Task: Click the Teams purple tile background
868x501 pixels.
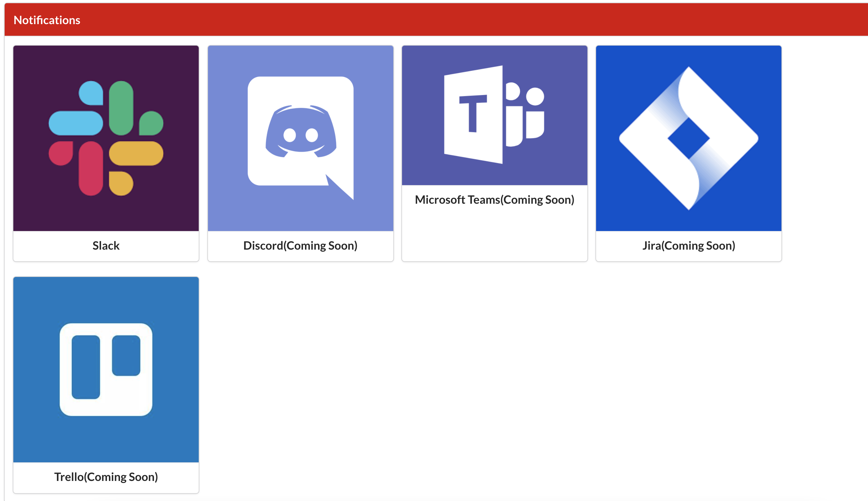Action: pyautogui.click(x=426, y=69)
